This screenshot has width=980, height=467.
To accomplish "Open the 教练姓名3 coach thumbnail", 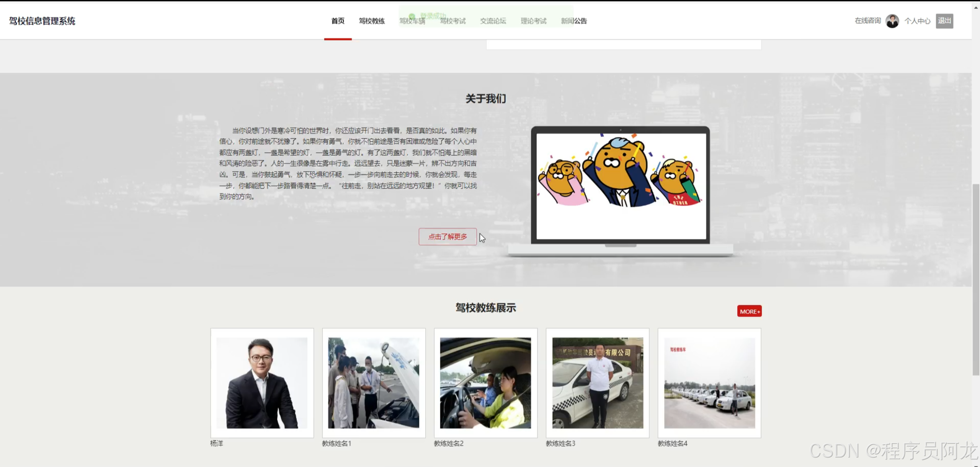I will (598, 382).
